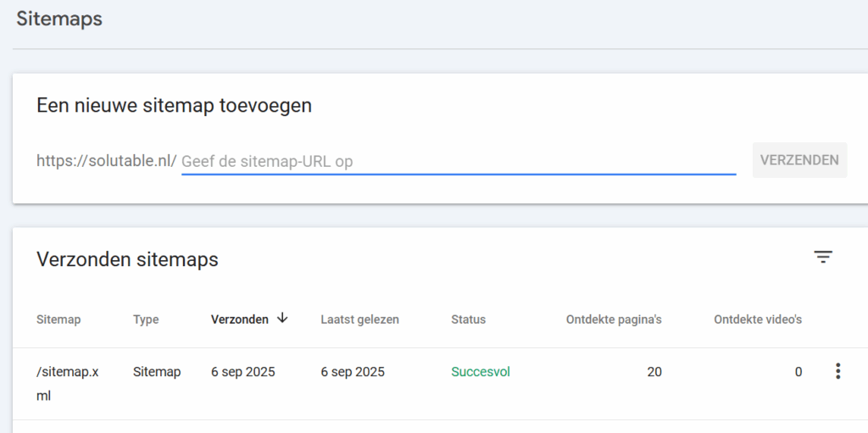Screen dimensions: 868x433
Task: Click the discovered videos count 0
Action: click(798, 372)
